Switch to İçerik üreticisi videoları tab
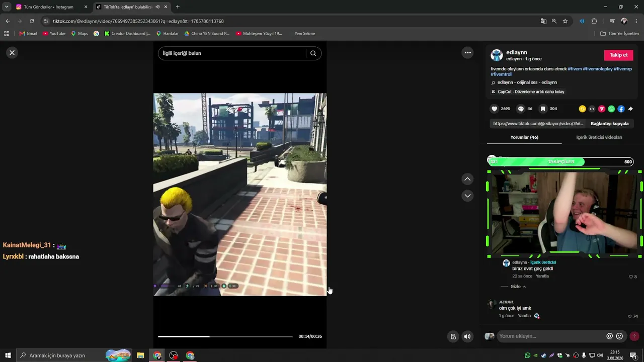The height and width of the screenshot is (362, 644). click(x=599, y=137)
